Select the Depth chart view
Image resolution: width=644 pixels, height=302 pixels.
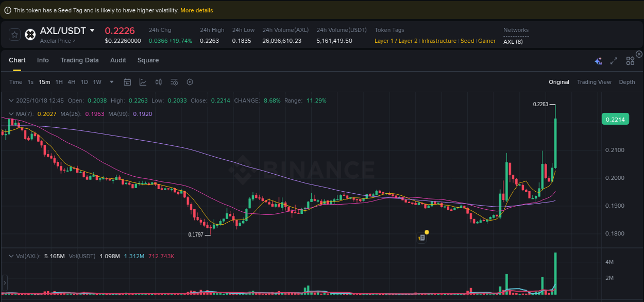pos(627,82)
